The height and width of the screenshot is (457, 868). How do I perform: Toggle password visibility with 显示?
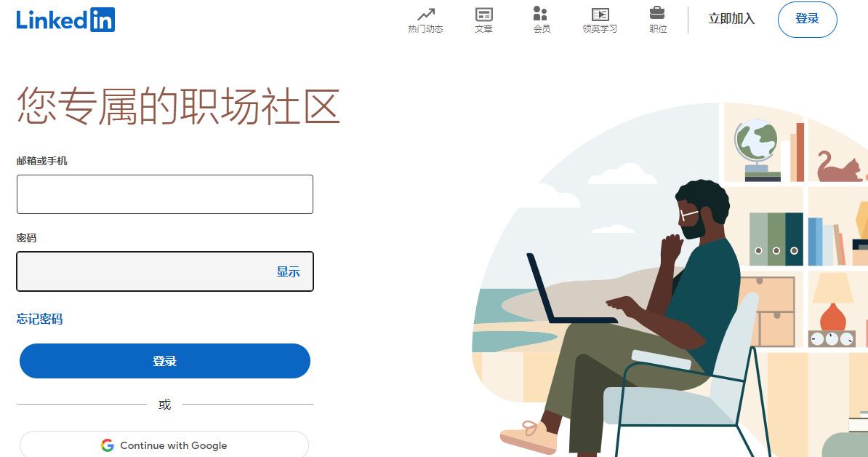pos(289,271)
